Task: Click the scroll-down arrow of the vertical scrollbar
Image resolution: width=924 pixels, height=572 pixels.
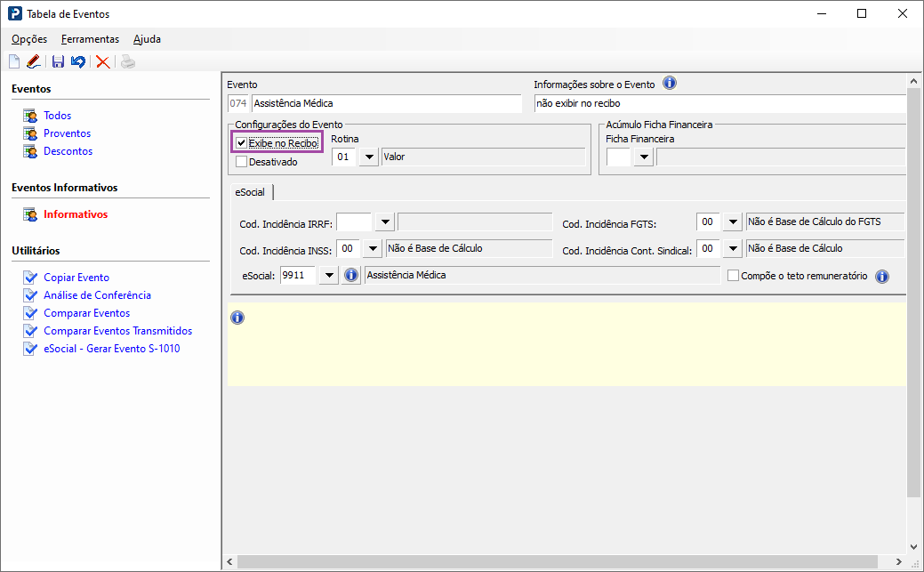Action: pyautogui.click(x=913, y=546)
